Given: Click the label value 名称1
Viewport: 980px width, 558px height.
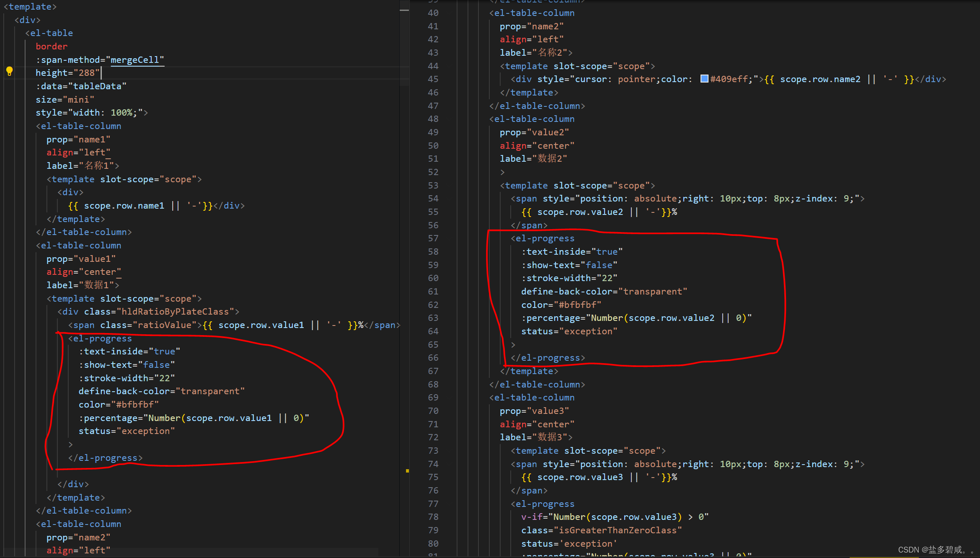Looking at the screenshot, I should (97, 166).
